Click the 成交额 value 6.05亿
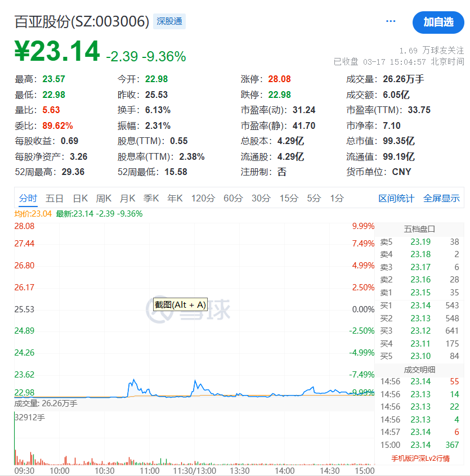Viewport: 470px width, 476px height. 396,95
